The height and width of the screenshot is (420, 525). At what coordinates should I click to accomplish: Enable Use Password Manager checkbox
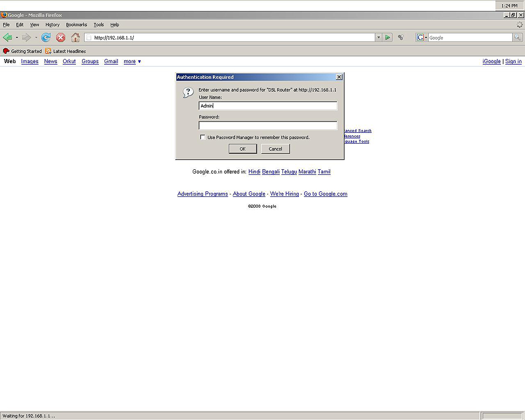point(203,137)
